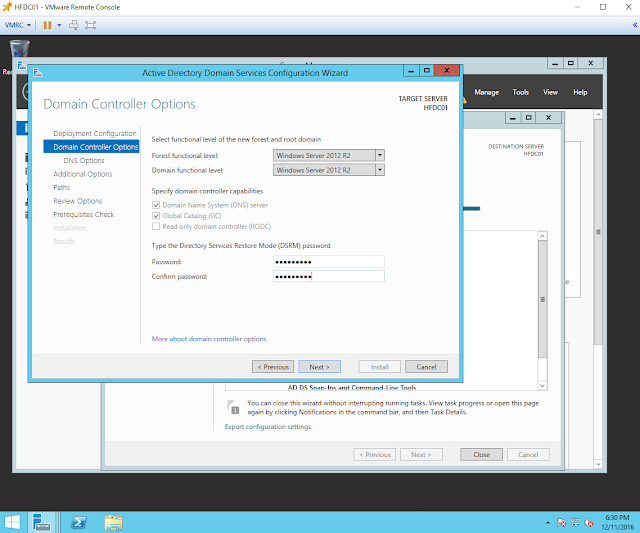Click Export configuration settings link
The image size is (640, 533).
pyautogui.click(x=268, y=426)
